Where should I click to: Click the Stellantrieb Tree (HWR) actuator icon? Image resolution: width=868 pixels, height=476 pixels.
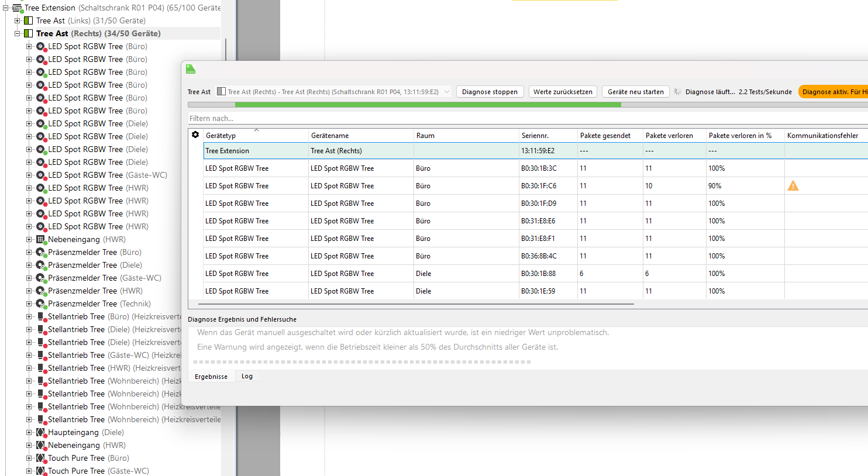(x=40, y=368)
